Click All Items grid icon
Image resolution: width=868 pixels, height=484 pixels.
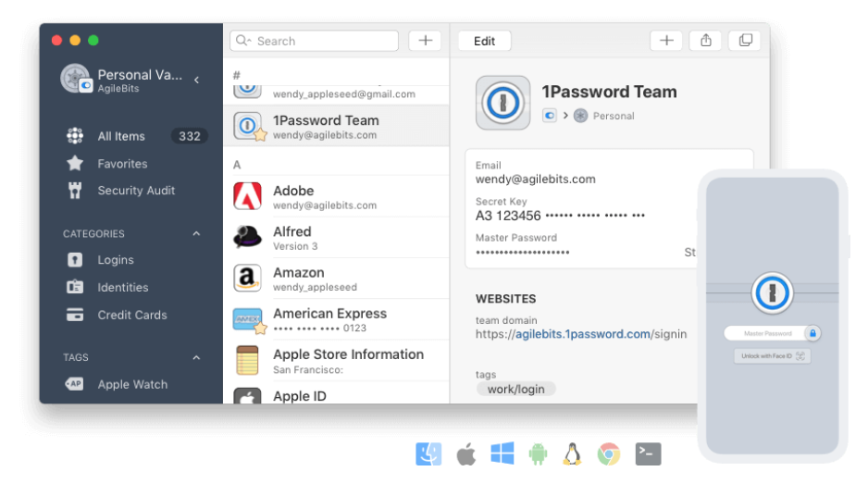coord(75,136)
